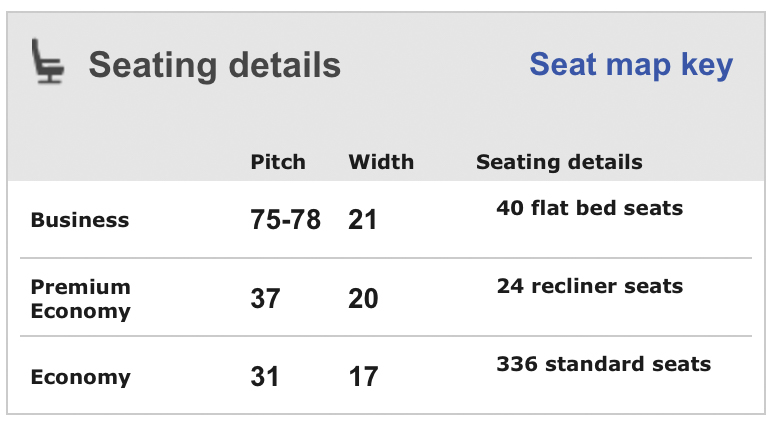The width and height of the screenshot is (777, 429).
Task: Select the Premium Economy row label
Action: [81, 299]
